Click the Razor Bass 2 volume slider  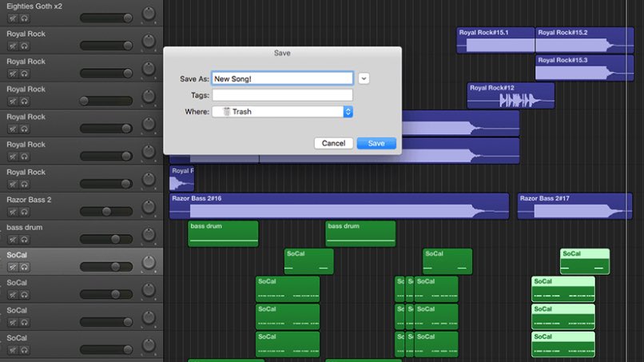pyautogui.click(x=106, y=211)
